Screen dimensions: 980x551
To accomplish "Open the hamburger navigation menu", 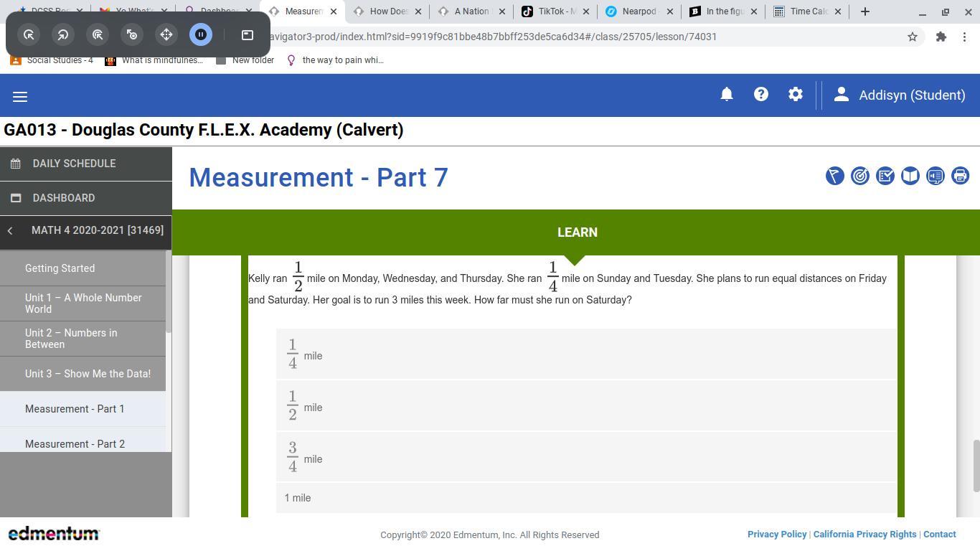I will pyautogui.click(x=20, y=96).
